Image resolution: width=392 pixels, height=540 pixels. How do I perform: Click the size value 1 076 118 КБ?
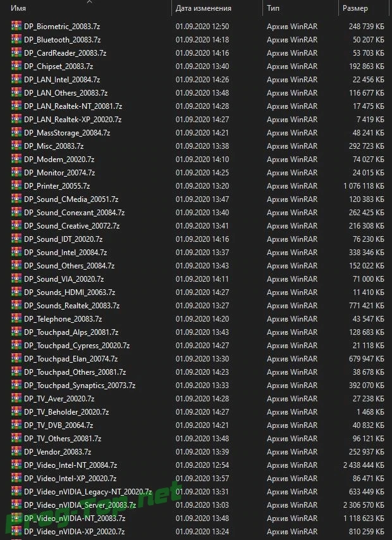(364, 186)
